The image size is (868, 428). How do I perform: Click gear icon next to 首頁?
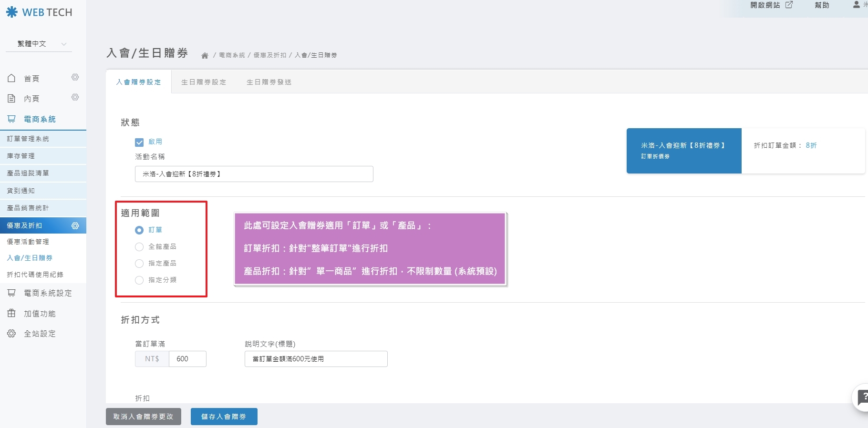tap(75, 77)
